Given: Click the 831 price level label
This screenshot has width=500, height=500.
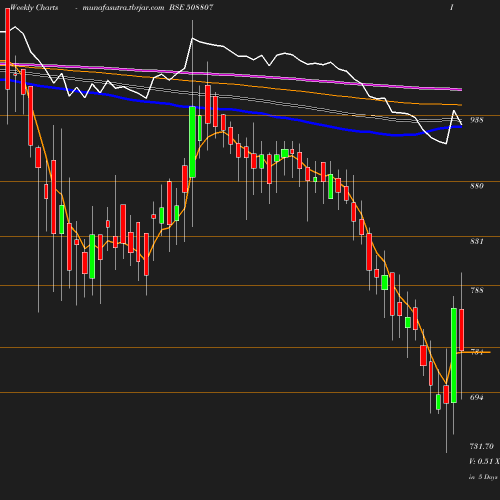Looking at the screenshot, I should pos(477,241).
